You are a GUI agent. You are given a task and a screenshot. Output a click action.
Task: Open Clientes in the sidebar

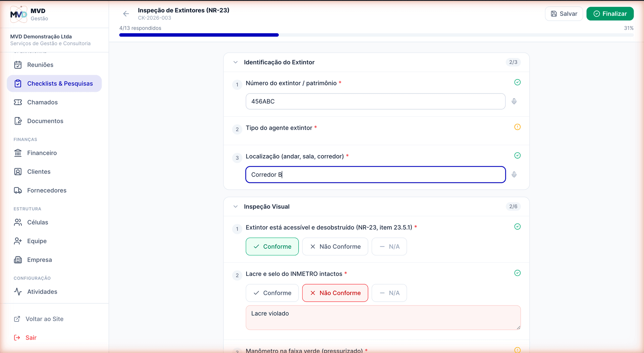pyautogui.click(x=54, y=172)
